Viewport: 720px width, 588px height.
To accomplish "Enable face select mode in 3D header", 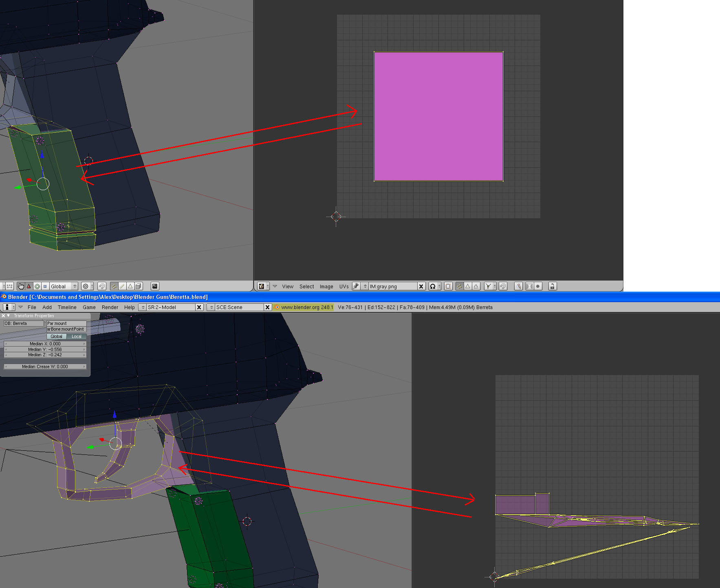I will click(x=130, y=286).
